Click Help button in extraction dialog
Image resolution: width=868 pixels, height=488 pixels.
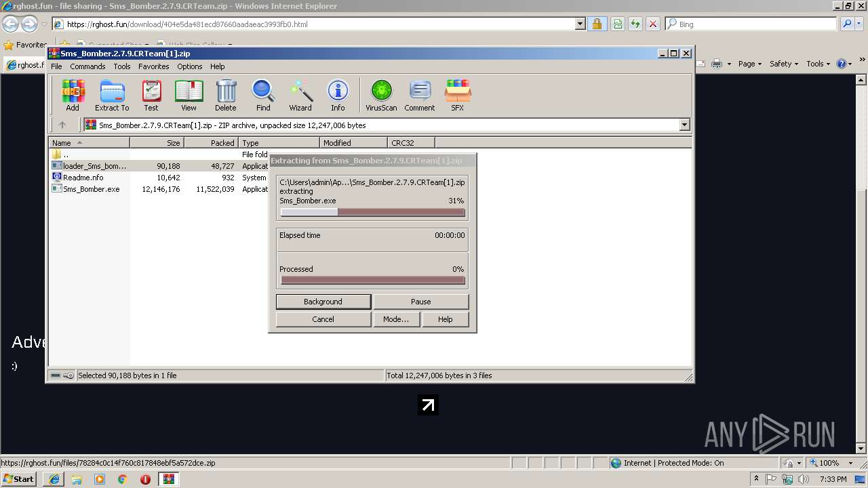[x=445, y=319]
